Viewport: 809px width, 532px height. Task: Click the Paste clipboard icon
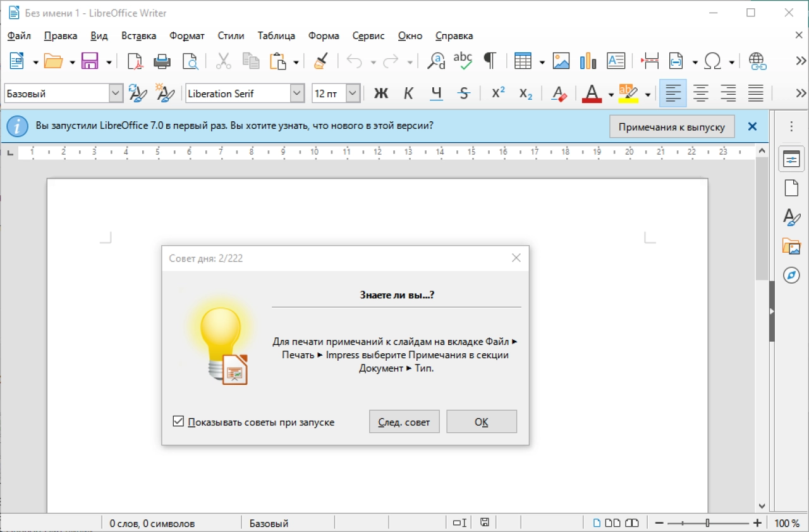pyautogui.click(x=278, y=61)
